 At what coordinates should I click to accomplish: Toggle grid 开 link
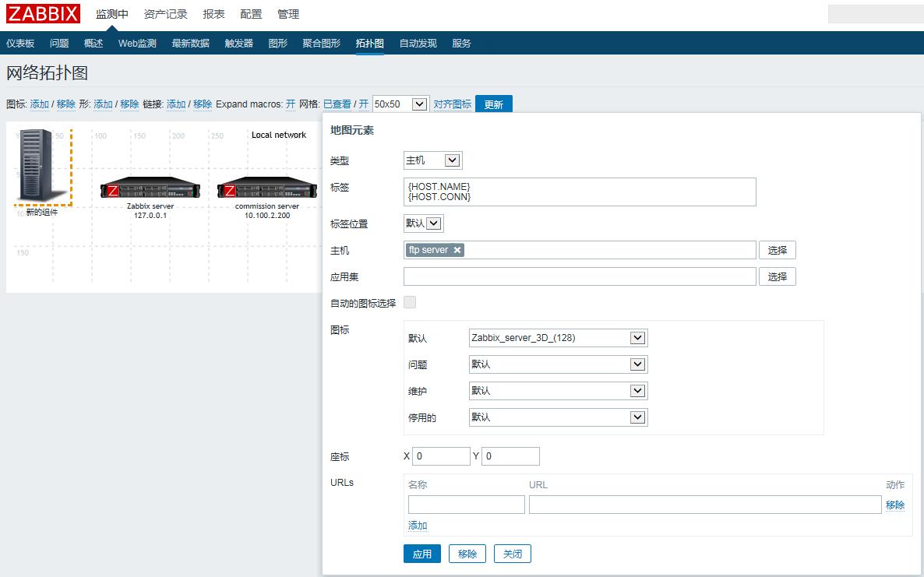(364, 104)
